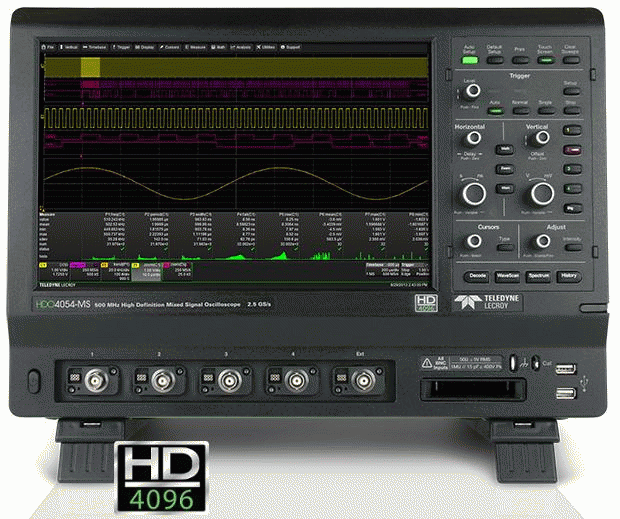
Task: Push the large horizontal time/div knob
Action: click(474, 194)
